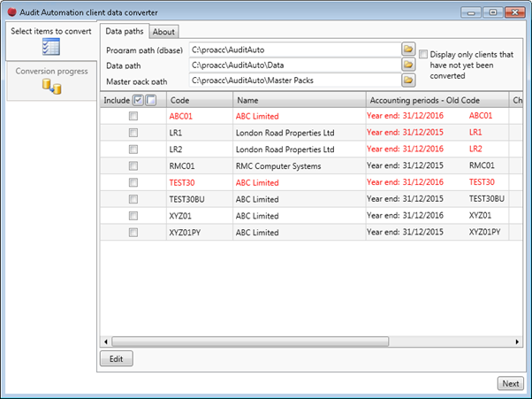Tick the Include checkbox for ABC01
The image size is (532, 399).
pyautogui.click(x=133, y=116)
